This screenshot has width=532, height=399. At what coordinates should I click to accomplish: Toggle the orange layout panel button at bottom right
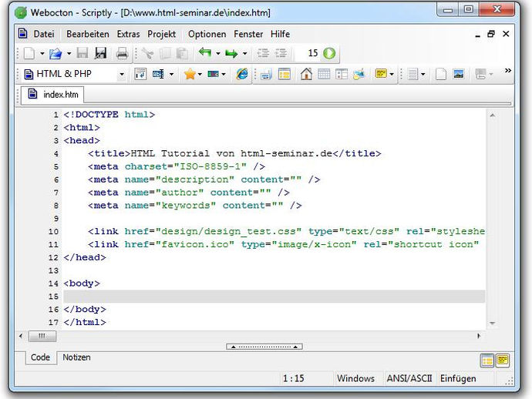point(487,360)
